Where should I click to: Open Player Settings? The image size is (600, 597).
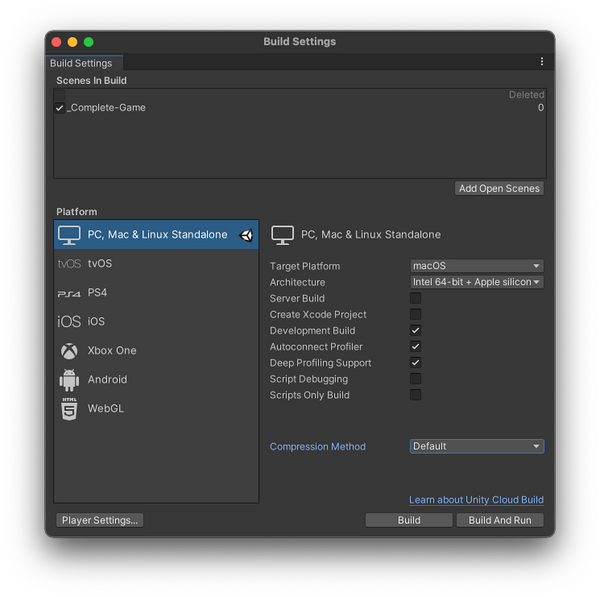(99, 520)
